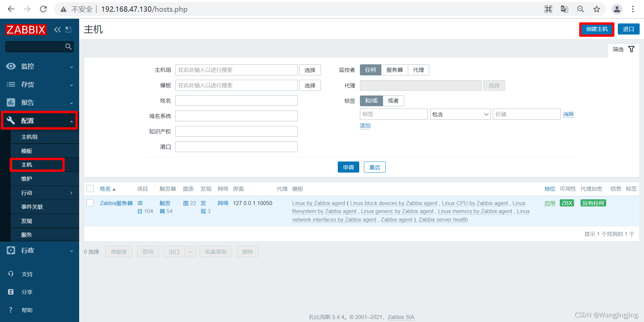Image resolution: width=644 pixels, height=322 pixels.
Task: Select 和/或 tag evaluation option
Action: [x=371, y=101]
